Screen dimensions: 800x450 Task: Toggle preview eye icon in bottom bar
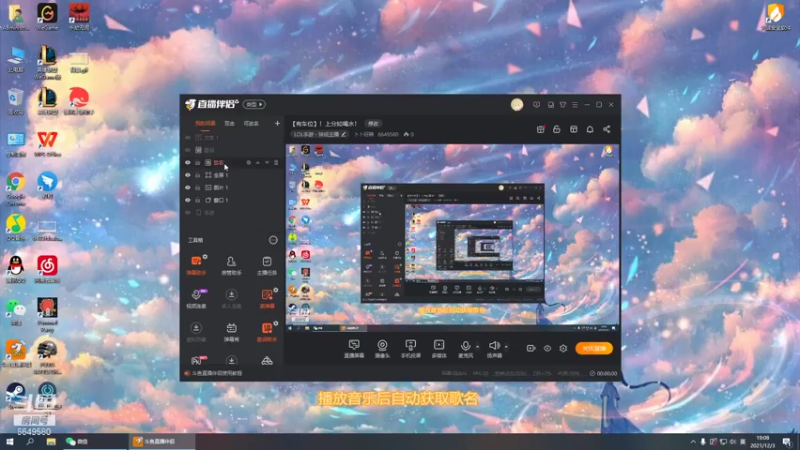547,348
